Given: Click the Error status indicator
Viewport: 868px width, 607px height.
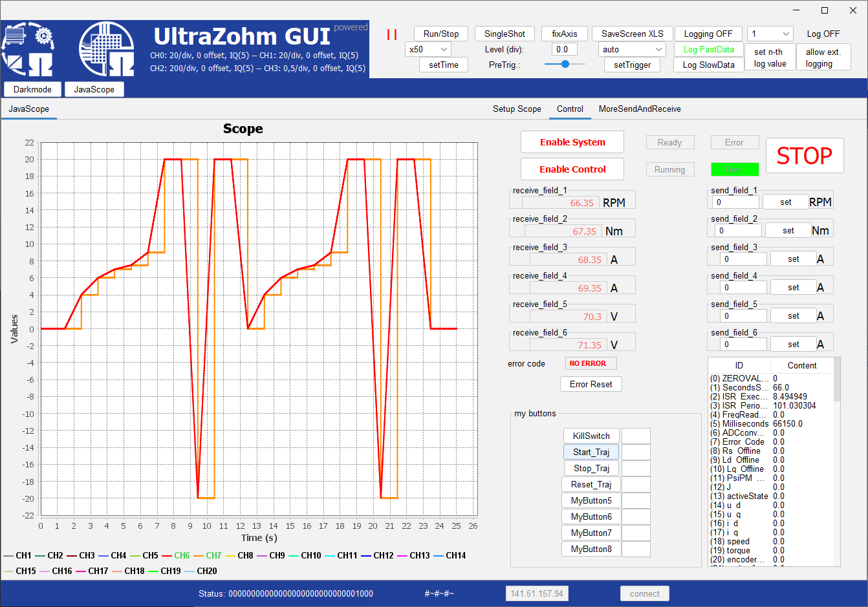Looking at the screenshot, I should pyautogui.click(x=734, y=142).
